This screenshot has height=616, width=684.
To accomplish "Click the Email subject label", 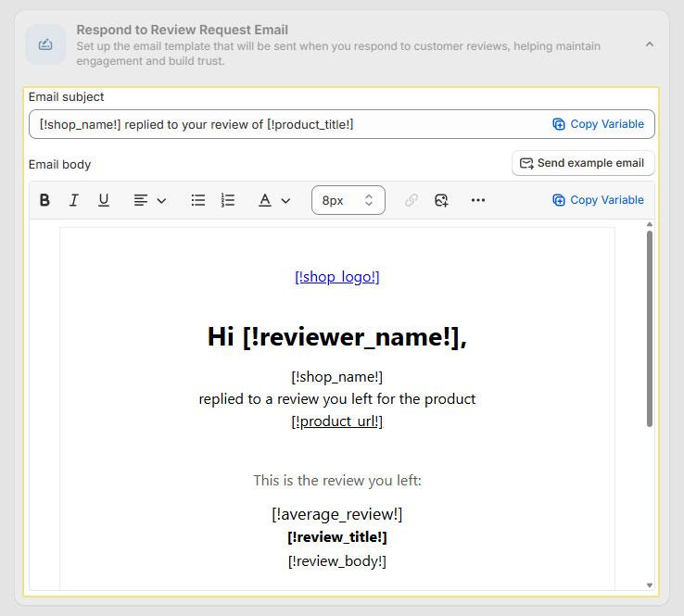I will 67,96.
